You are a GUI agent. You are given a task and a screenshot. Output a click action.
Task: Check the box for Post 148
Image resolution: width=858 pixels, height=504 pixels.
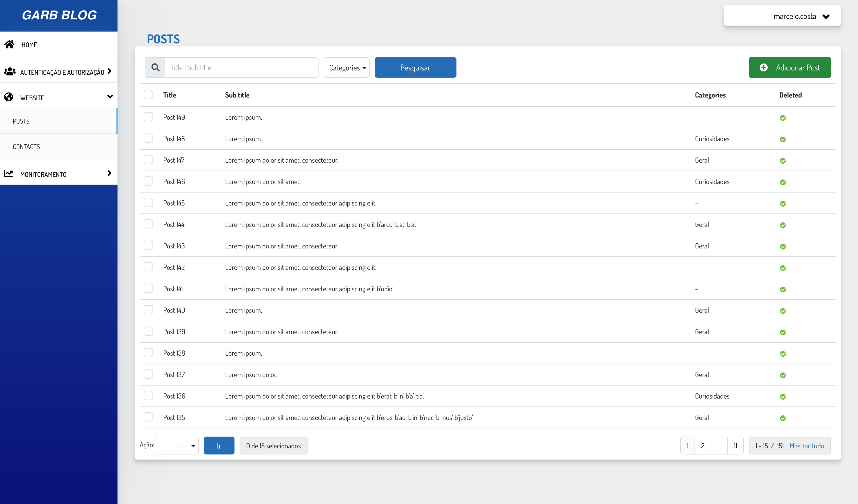click(148, 138)
